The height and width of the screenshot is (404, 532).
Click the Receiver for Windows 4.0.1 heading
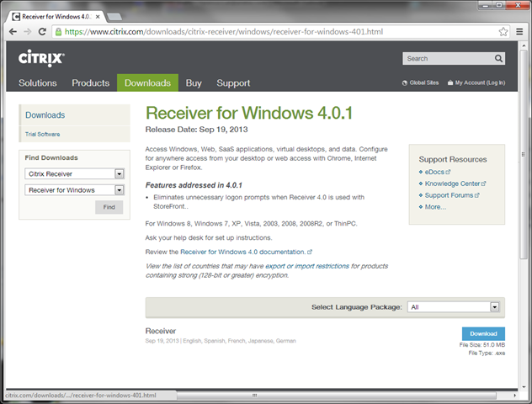coord(249,113)
